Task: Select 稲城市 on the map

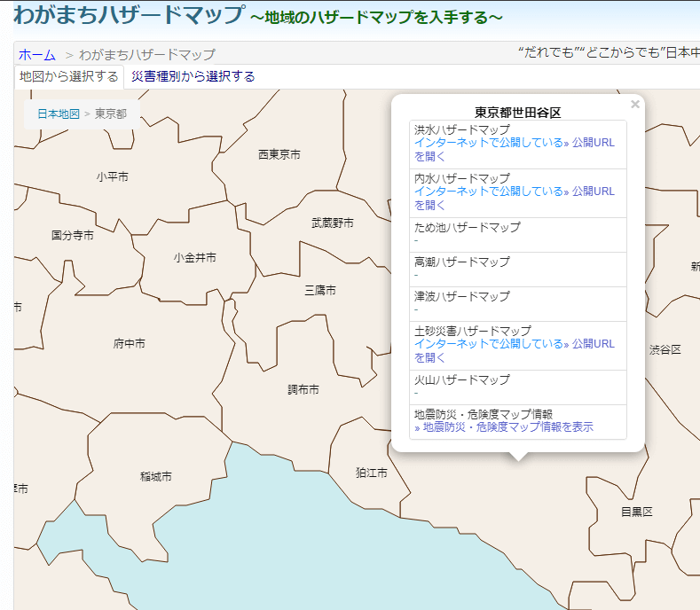Action: pyautogui.click(x=155, y=476)
